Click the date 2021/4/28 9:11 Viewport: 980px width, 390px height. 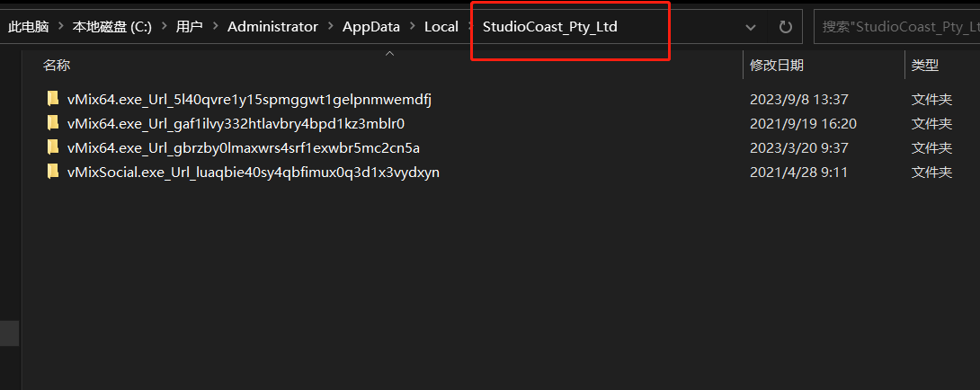point(798,173)
